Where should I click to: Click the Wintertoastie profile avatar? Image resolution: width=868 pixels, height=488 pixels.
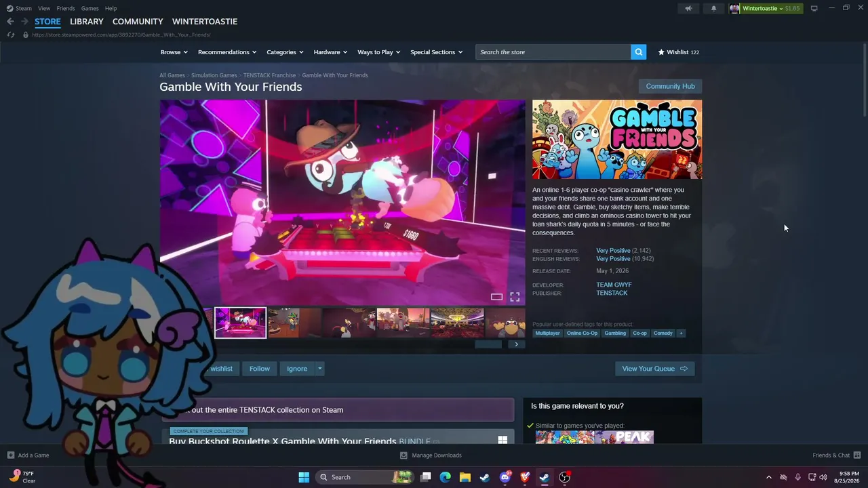coord(734,9)
